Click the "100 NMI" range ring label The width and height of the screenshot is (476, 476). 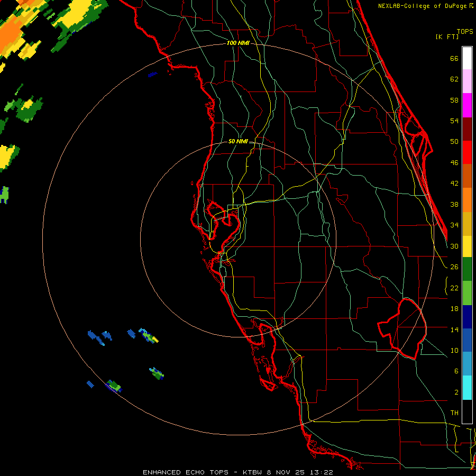pos(238,43)
